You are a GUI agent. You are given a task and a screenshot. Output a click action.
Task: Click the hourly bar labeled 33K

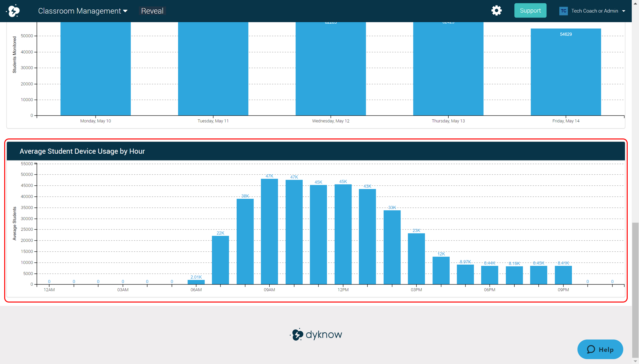pyautogui.click(x=392, y=248)
